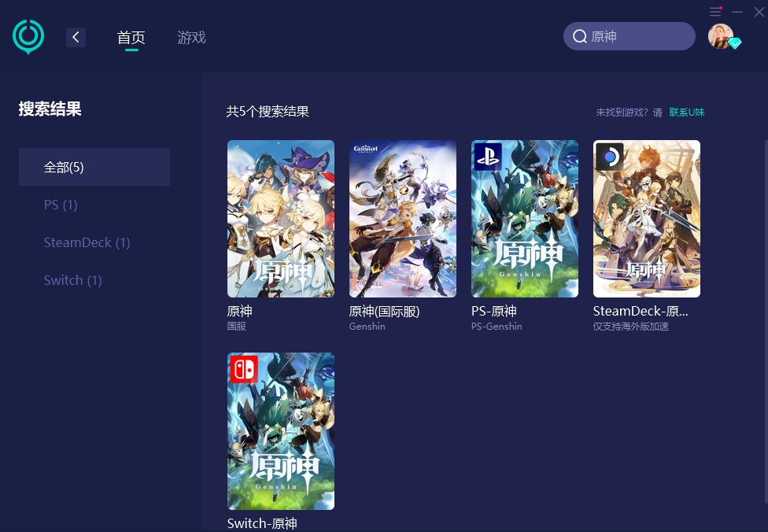
Task: Open the 原神(国际服) game cover
Action: coord(403,219)
